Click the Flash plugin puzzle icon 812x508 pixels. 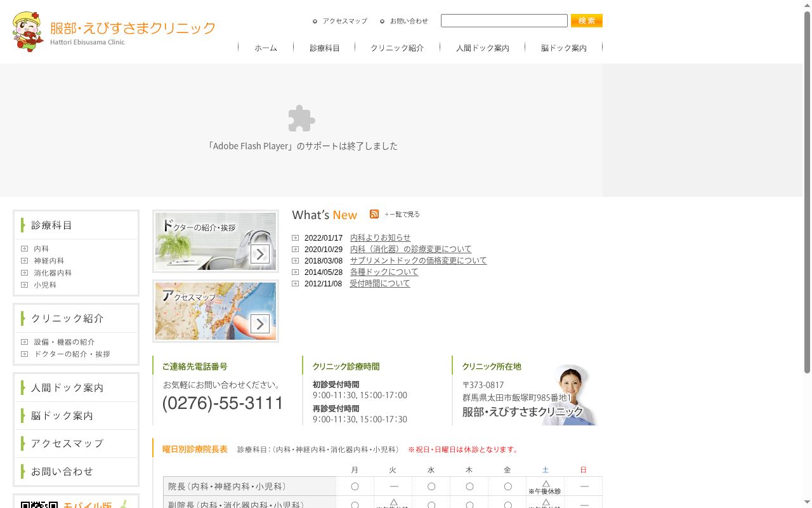[301, 119]
